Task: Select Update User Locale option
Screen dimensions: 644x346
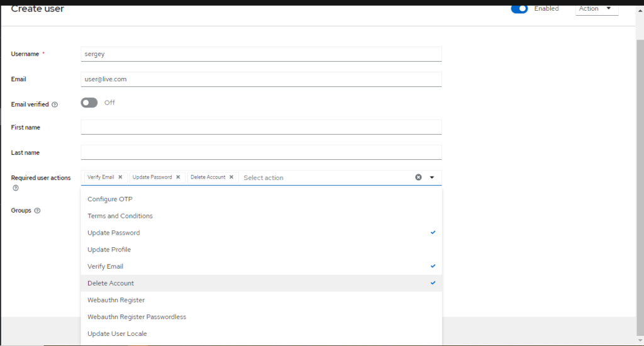Action: pos(117,334)
